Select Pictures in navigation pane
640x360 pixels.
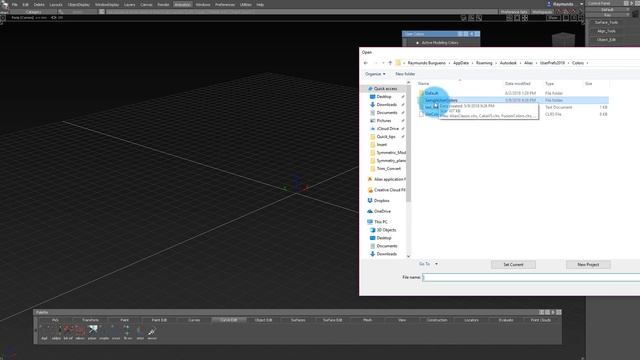coord(384,121)
